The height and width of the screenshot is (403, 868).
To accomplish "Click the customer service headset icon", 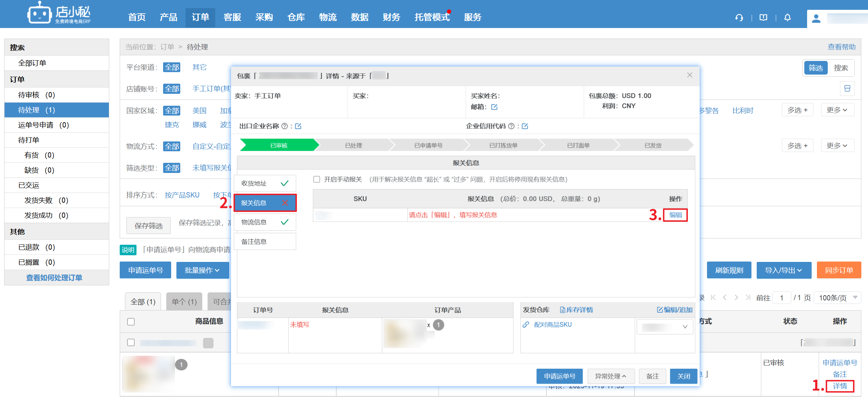I will pos(739,18).
